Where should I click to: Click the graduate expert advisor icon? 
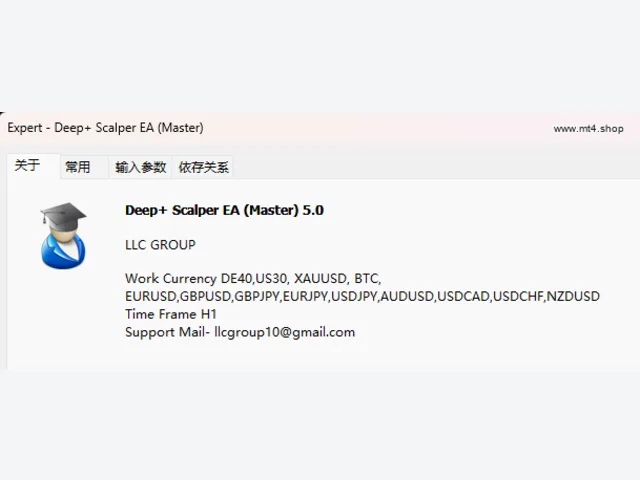[x=63, y=236]
